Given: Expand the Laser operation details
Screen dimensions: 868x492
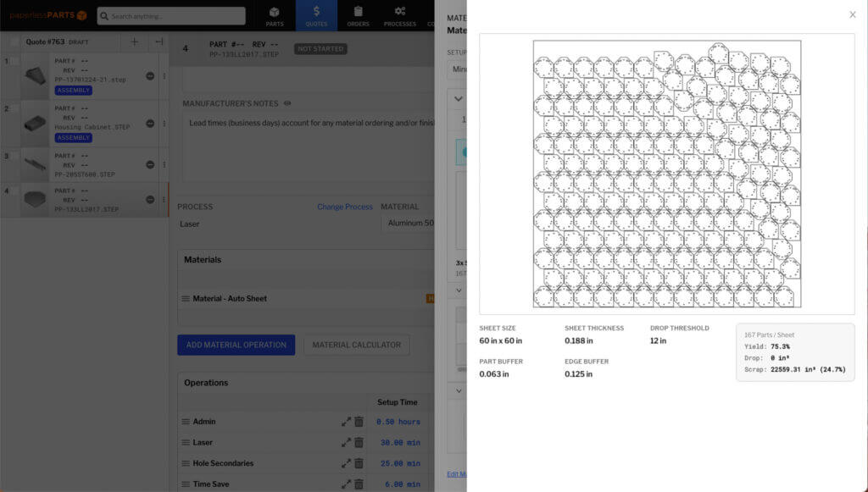Looking at the screenshot, I should point(346,443).
